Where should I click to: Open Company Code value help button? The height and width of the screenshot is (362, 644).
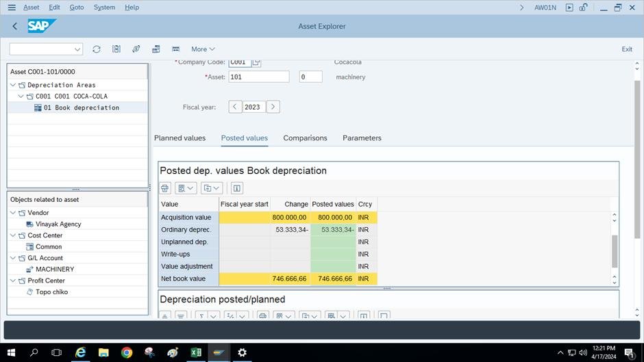pyautogui.click(x=256, y=62)
